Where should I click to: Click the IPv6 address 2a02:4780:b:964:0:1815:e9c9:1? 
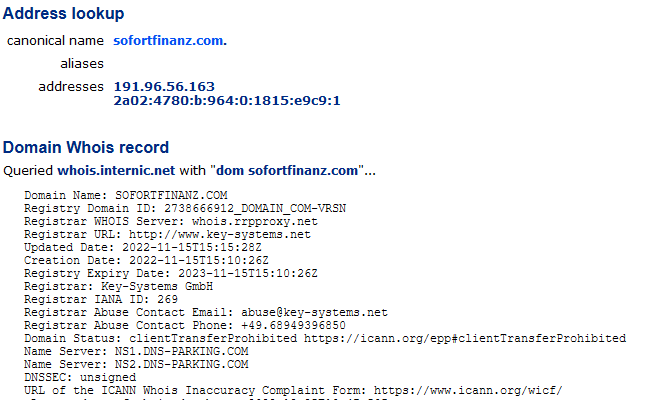[x=227, y=101]
